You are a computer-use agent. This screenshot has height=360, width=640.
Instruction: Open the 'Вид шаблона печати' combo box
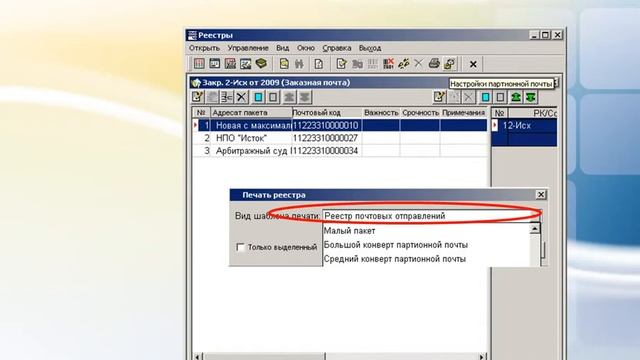[x=432, y=216]
